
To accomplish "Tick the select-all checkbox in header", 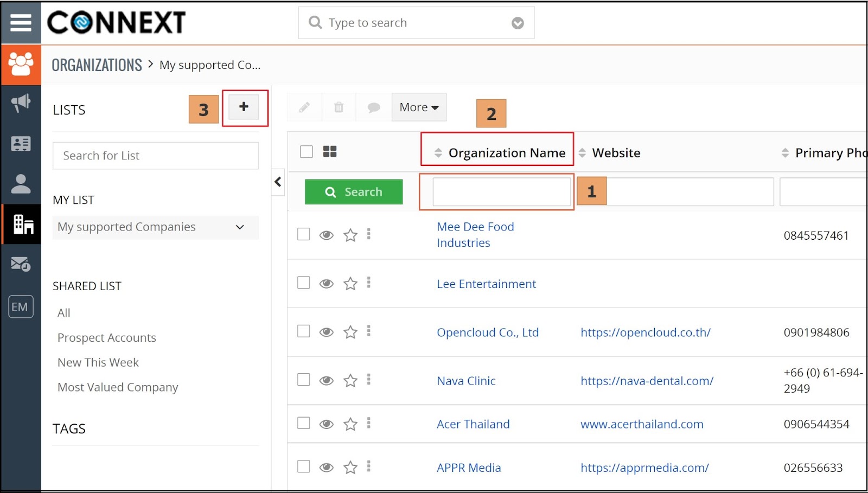I will (x=307, y=151).
